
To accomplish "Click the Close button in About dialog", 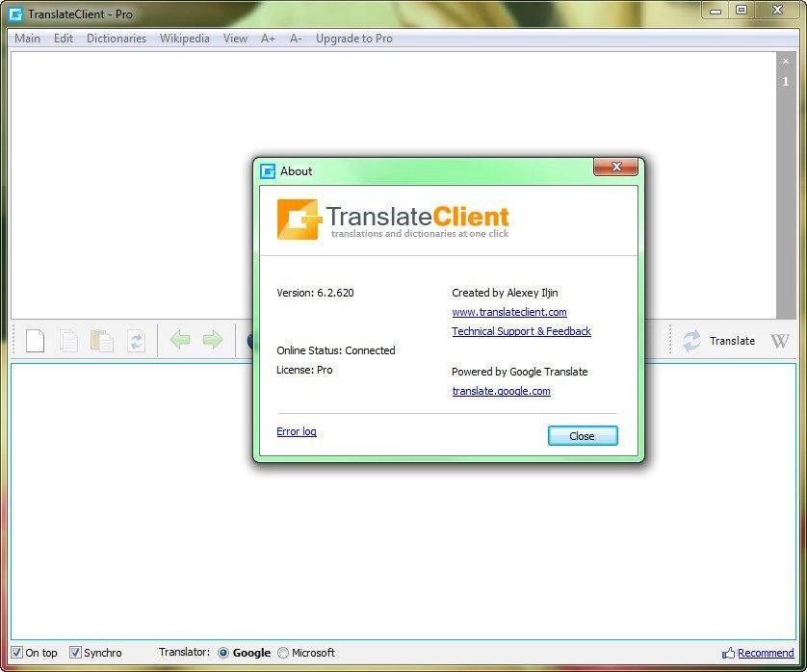I will [583, 436].
